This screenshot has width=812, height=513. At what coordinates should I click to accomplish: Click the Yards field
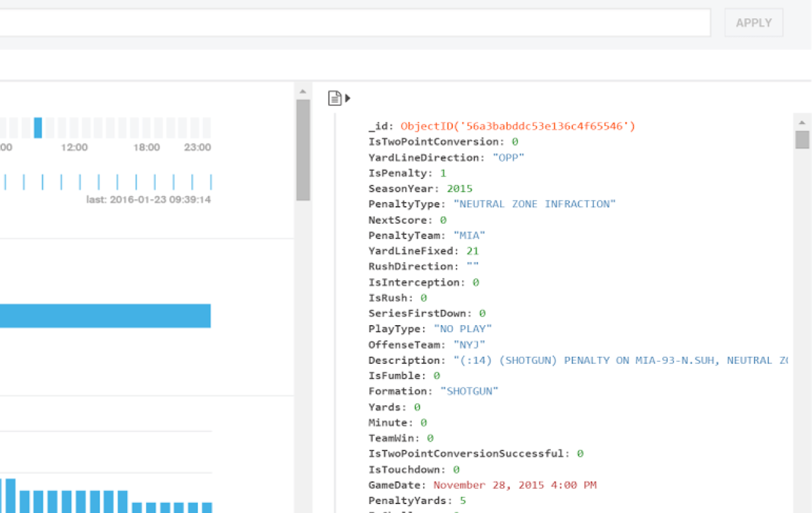coord(395,407)
